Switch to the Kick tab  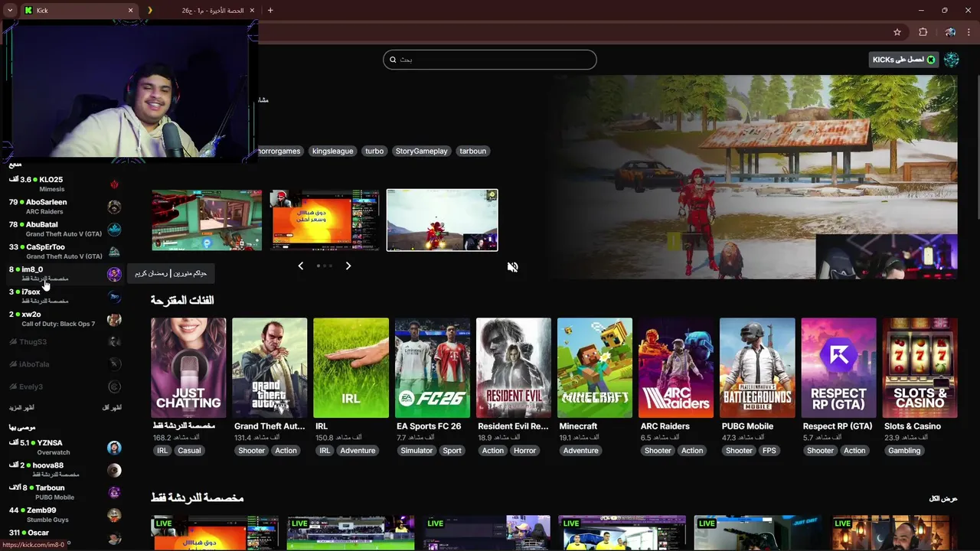[79, 10]
